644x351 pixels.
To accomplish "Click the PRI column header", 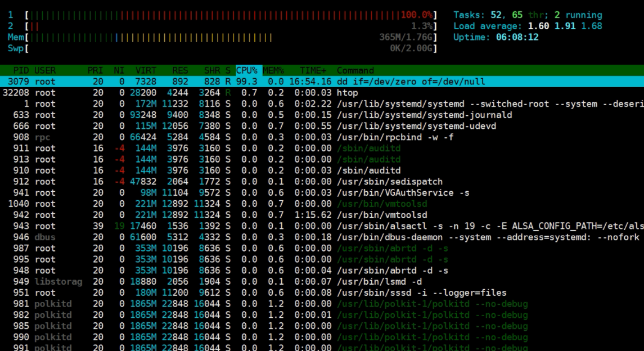I will pyautogui.click(x=95, y=70).
